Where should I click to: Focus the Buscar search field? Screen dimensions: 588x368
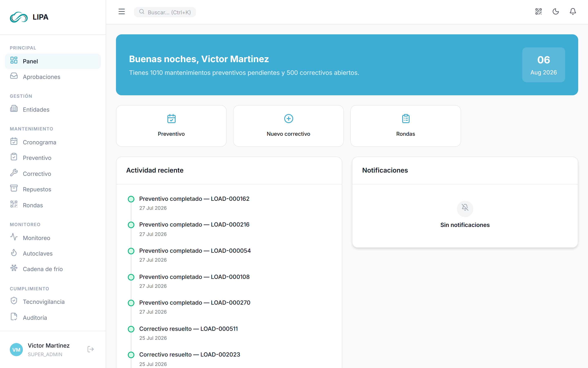pos(165,12)
